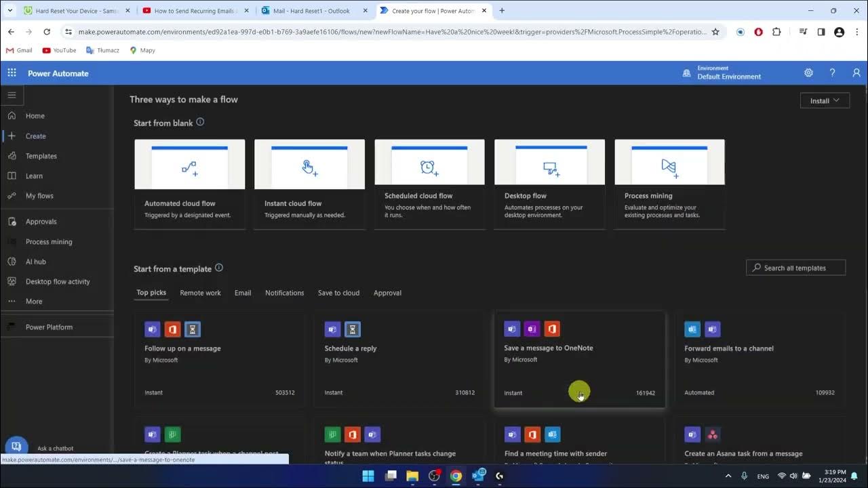Open the Mapy bookmark
This screenshot has height=488, width=868.
click(142, 50)
